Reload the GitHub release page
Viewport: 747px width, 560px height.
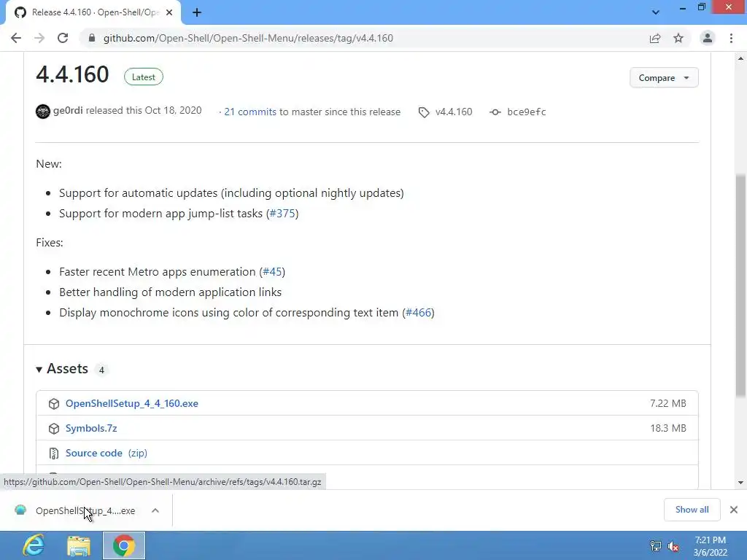(63, 38)
